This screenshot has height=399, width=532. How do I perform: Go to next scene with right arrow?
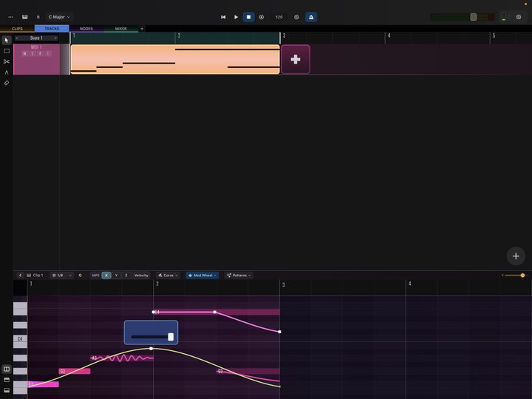(x=56, y=38)
